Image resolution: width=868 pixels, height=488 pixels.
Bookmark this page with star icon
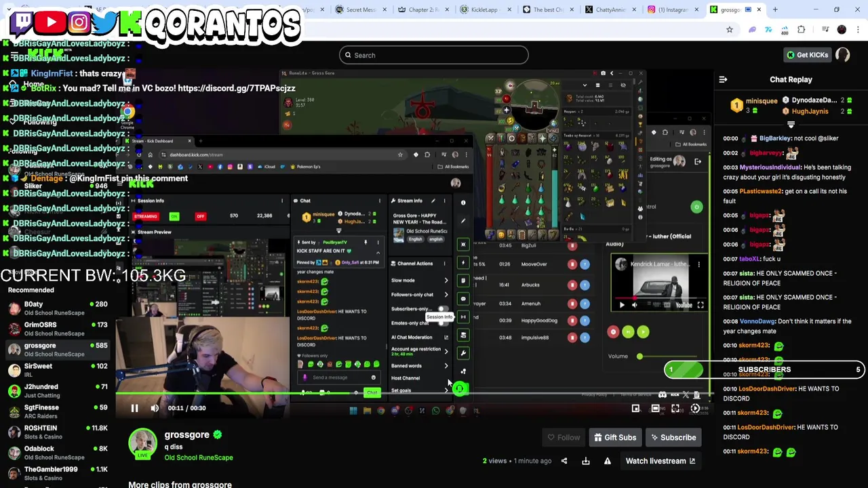pos(730,30)
